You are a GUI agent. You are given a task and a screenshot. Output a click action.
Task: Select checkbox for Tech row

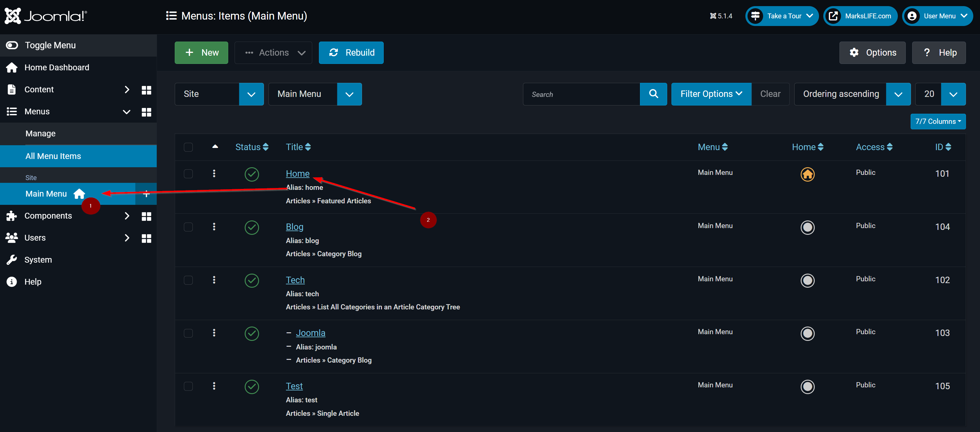point(188,280)
